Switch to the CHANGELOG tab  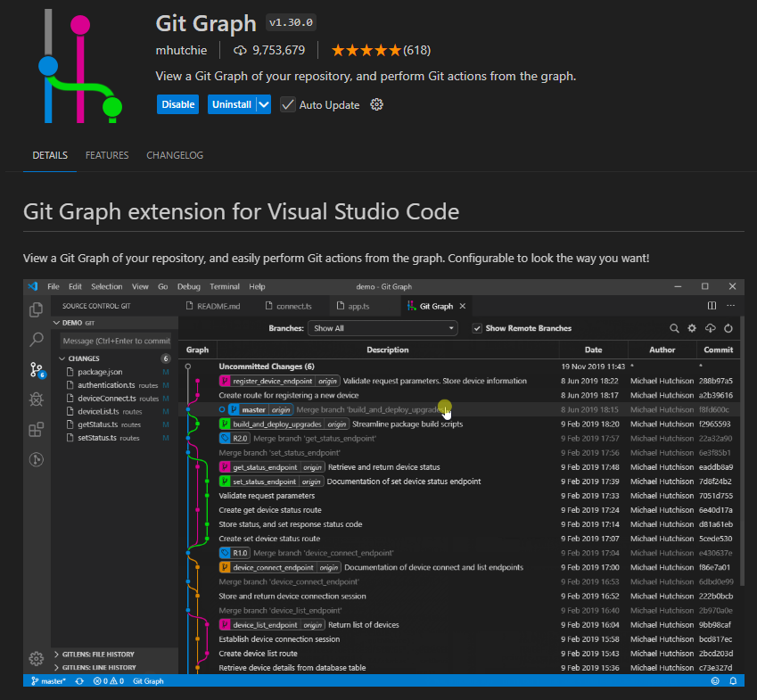click(175, 155)
